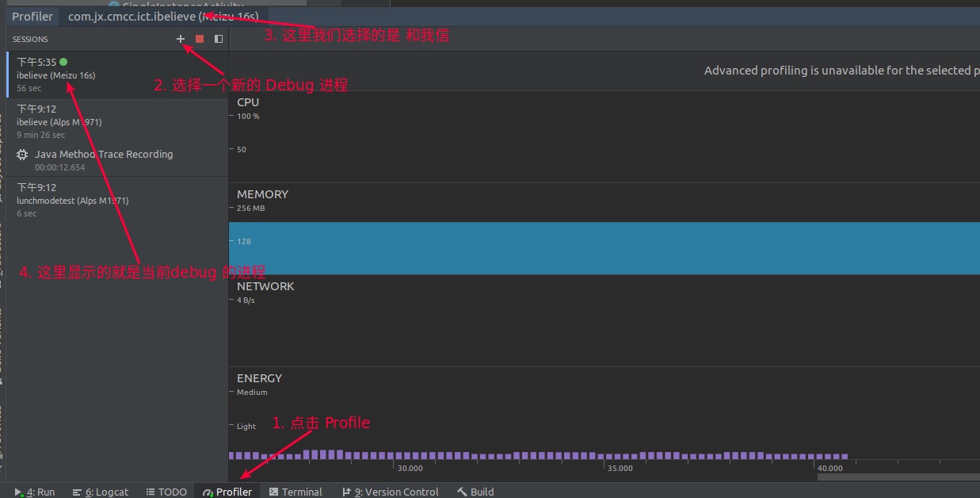Screen dimensions: 980x498
Task: Collapse the Sessions panel
Action: 219,39
